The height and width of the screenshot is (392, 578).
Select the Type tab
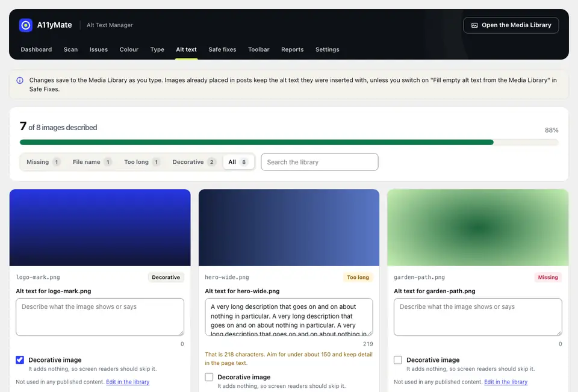click(157, 49)
